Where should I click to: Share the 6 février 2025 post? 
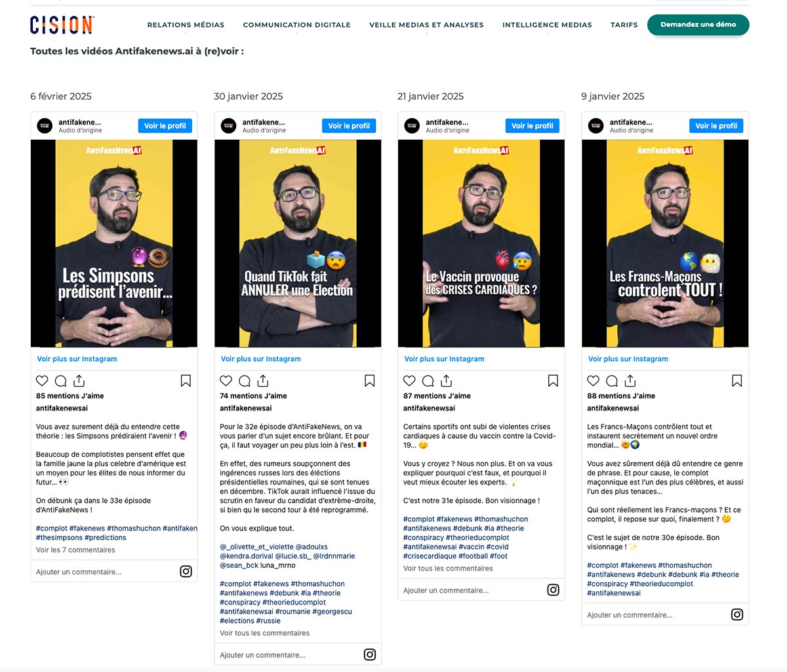coord(79,380)
